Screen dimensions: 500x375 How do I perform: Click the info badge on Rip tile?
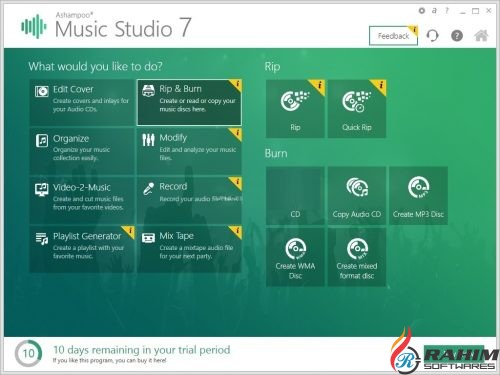click(318, 86)
